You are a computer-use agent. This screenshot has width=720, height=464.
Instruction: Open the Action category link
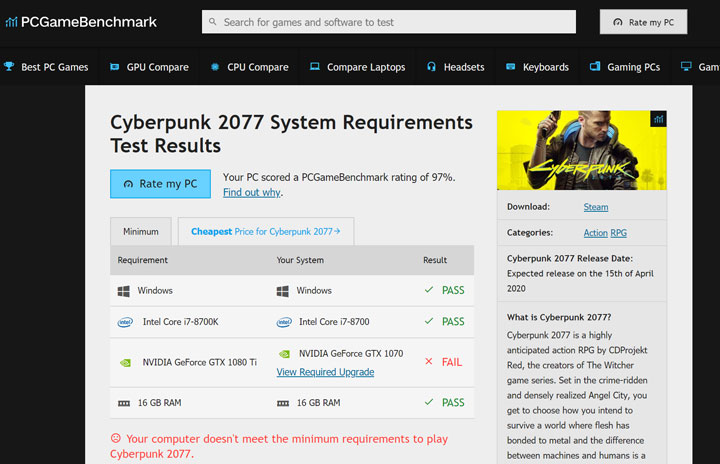pos(595,233)
